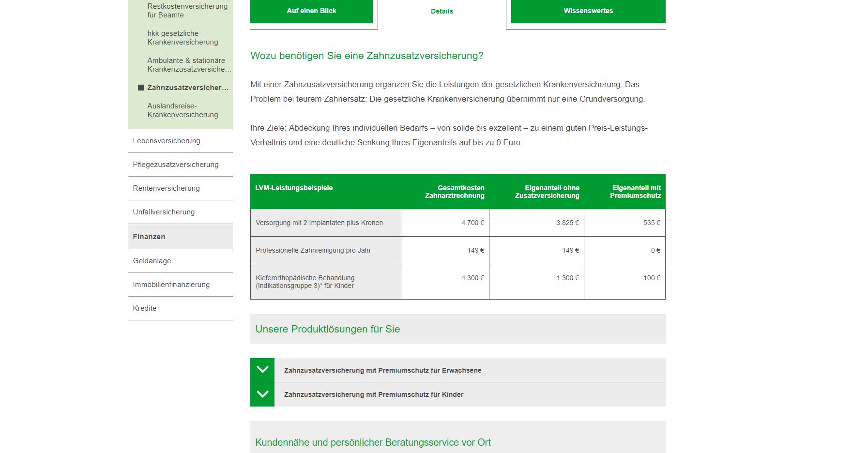Click Zahnzusatzversicherung mit Premiumschutz für Kinder title
868x453 pixels.
pos(374,394)
